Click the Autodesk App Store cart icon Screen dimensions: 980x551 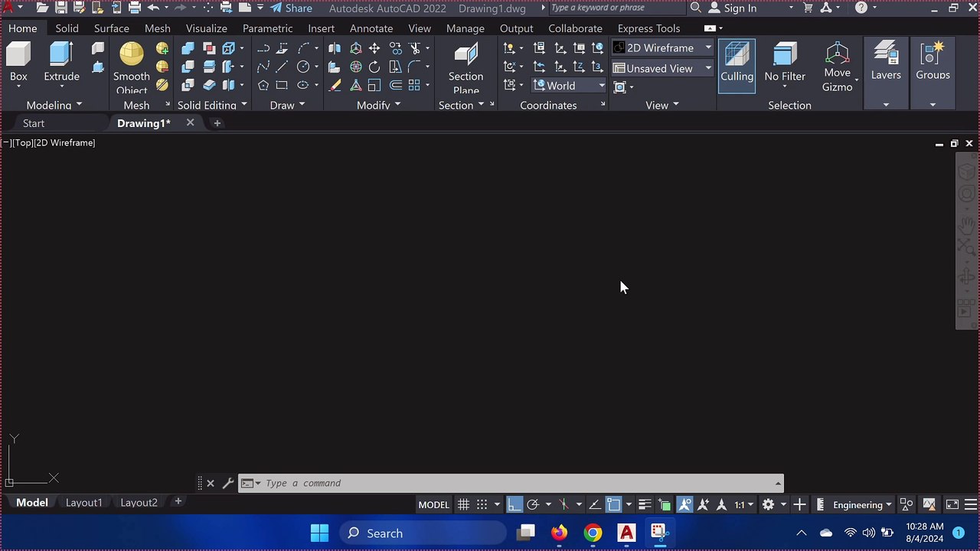[808, 8]
